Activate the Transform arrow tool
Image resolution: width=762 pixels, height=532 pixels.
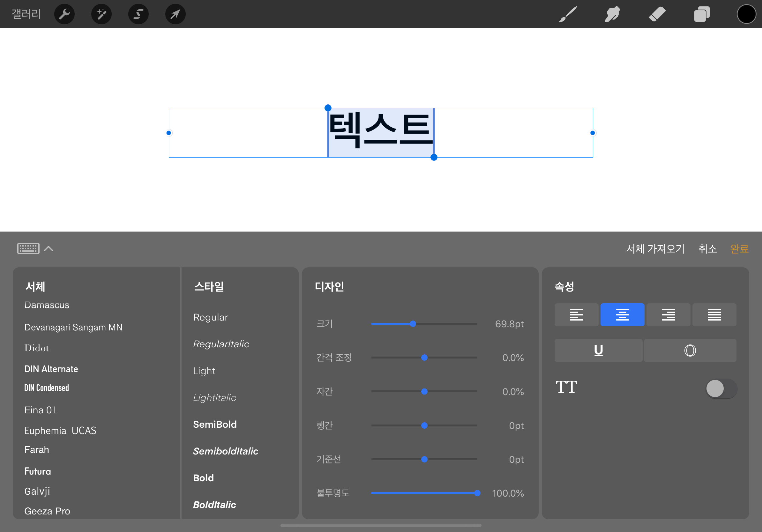(x=175, y=14)
